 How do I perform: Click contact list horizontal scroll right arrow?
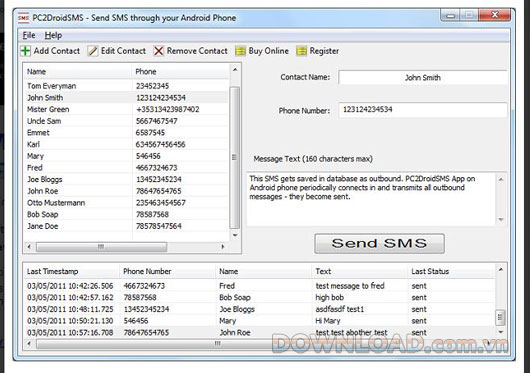[223, 247]
